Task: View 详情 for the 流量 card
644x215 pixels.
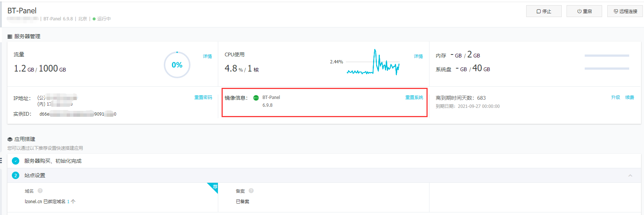Action: (208, 56)
